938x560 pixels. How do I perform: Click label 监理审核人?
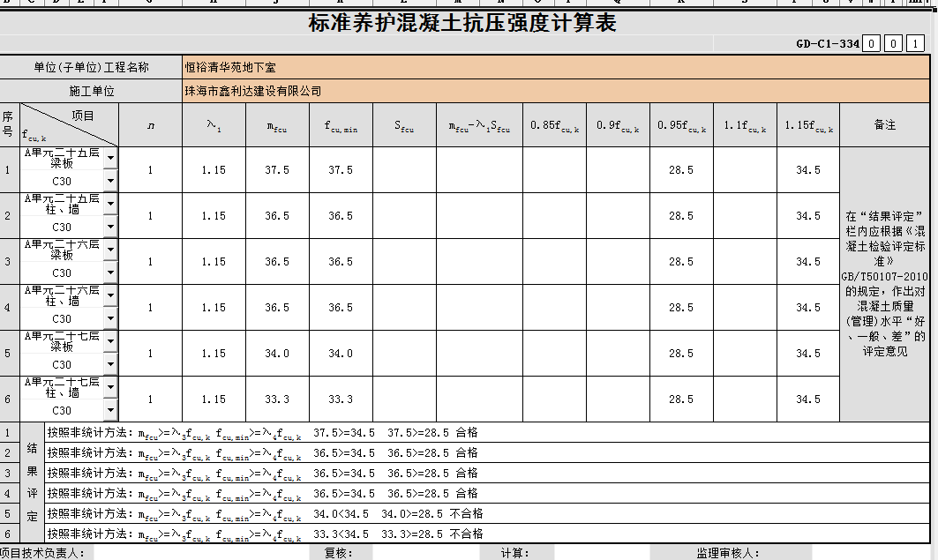click(727, 554)
